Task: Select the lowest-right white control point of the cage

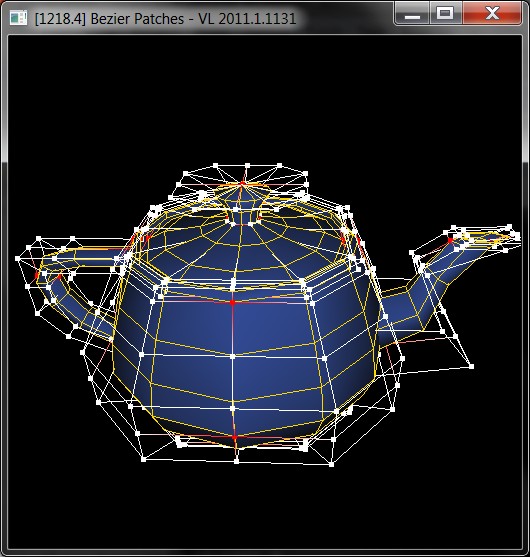Action: pyautogui.click(x=331, y=464)
